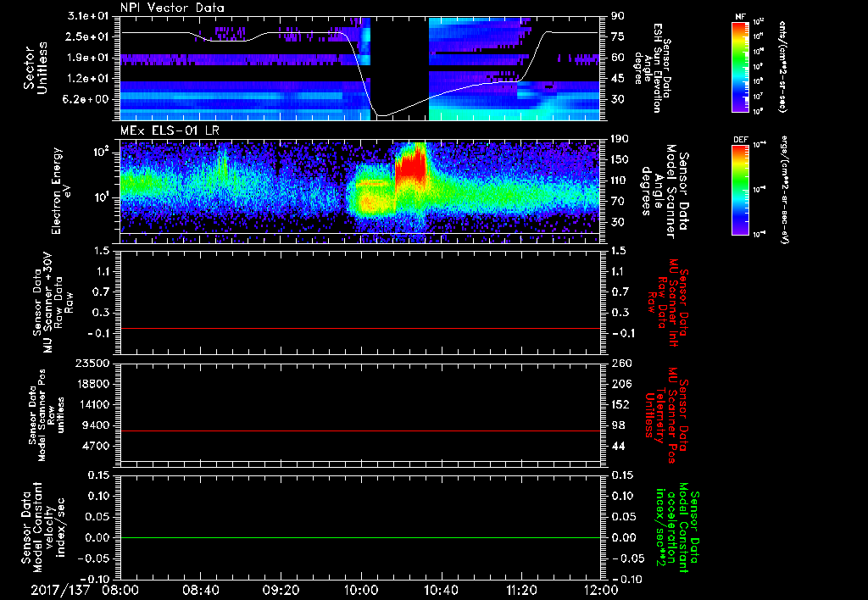Viewport: 868px width, 600px height.
Task: Click the "1.9e+01" sector axis value
Action: coord(88,58)
